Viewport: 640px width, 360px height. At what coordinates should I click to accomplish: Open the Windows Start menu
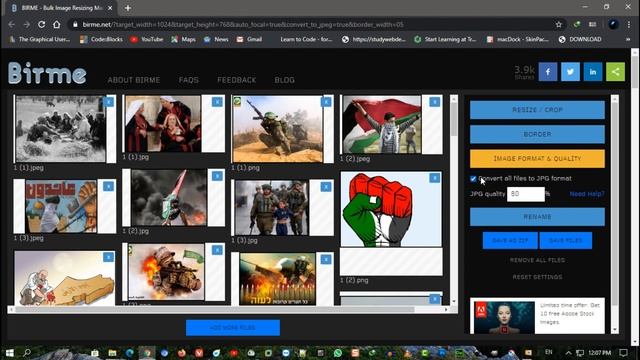click(9, 352)
